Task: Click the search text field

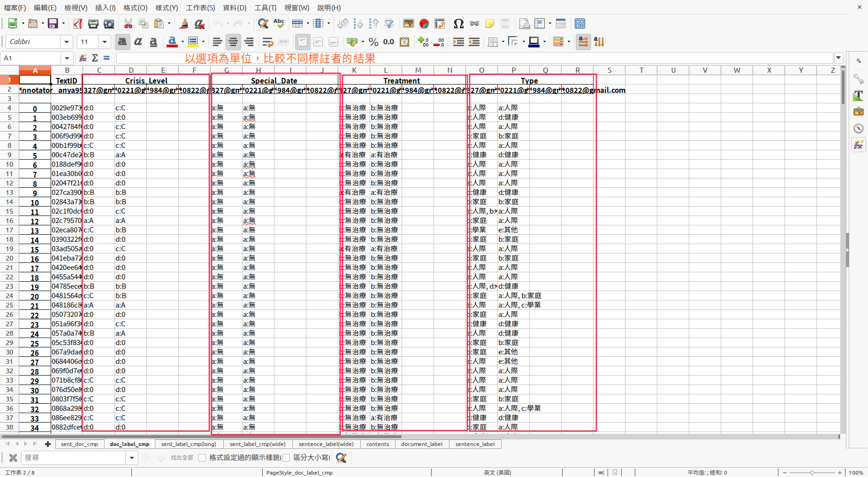Action: 74,458
